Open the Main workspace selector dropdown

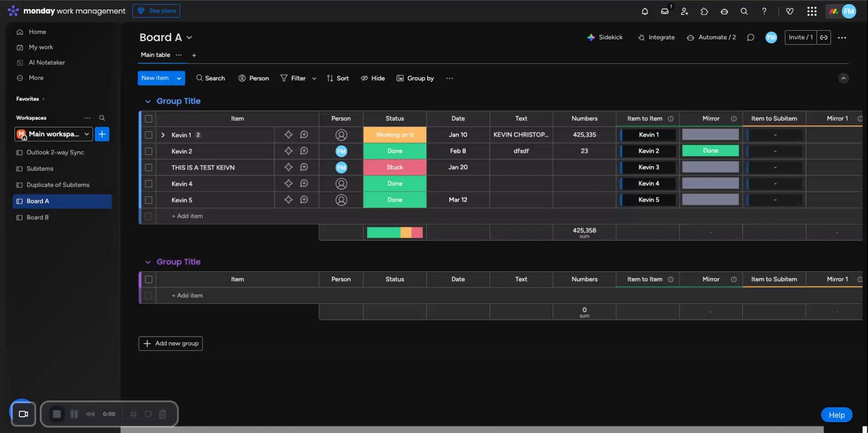(54, 134)
